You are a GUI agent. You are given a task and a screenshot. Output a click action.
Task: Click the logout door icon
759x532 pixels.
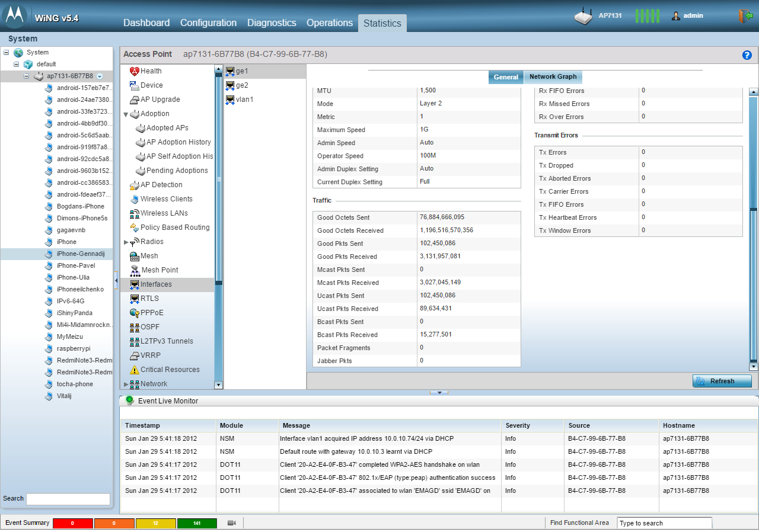(x=745, y=16)
